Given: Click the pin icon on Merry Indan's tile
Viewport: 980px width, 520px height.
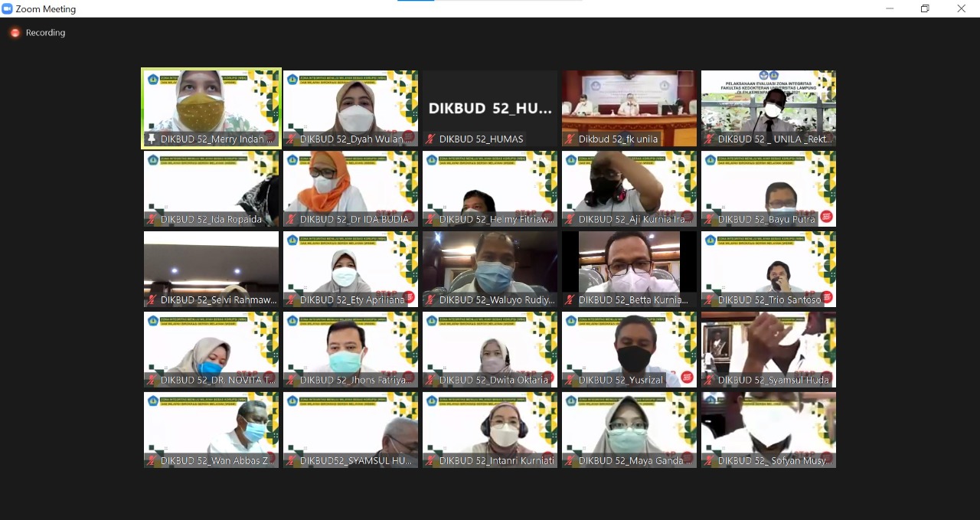Looking at the screenshot, I should (152, 139).
